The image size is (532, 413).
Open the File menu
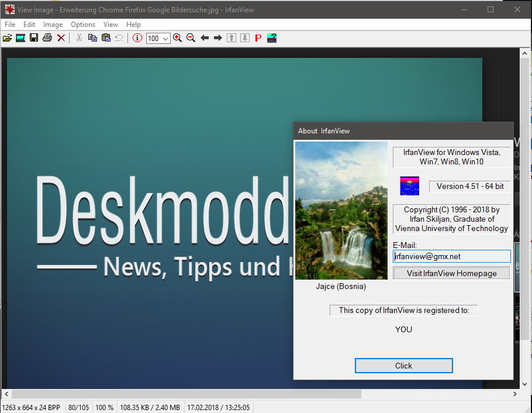pos(10,25)
